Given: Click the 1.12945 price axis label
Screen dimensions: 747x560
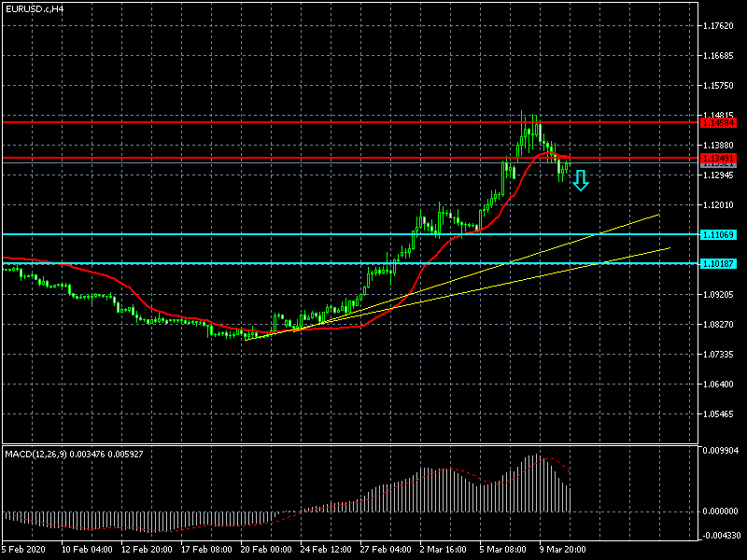Looking at the screenshot, I should [718, 175].
